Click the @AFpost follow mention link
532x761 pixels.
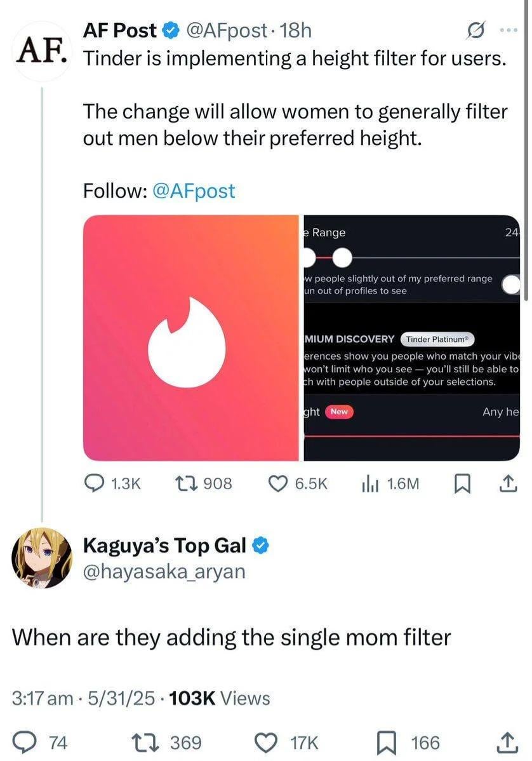click(194, 191)
